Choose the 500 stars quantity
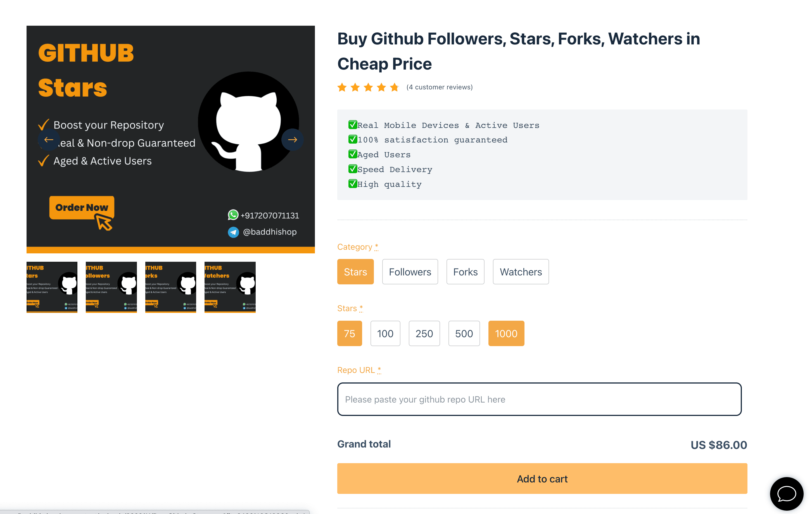This screenshot has width=812, height=514. click(464, 333)
